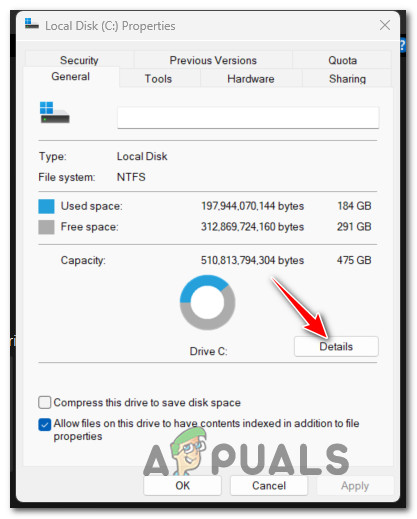Uncheck Allow files to have contents indexed
The width and height of the screenshot is (417, 519).
coord(45,424)
